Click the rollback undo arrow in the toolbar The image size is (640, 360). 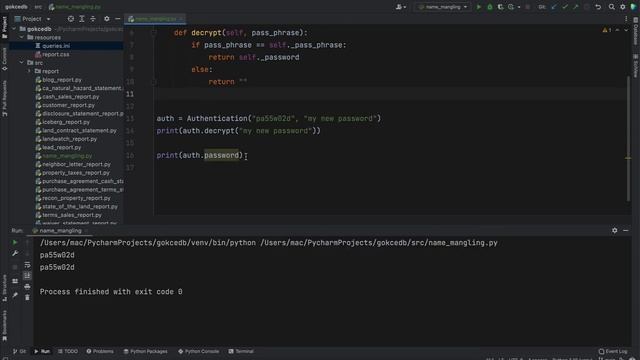pos(598,7)
